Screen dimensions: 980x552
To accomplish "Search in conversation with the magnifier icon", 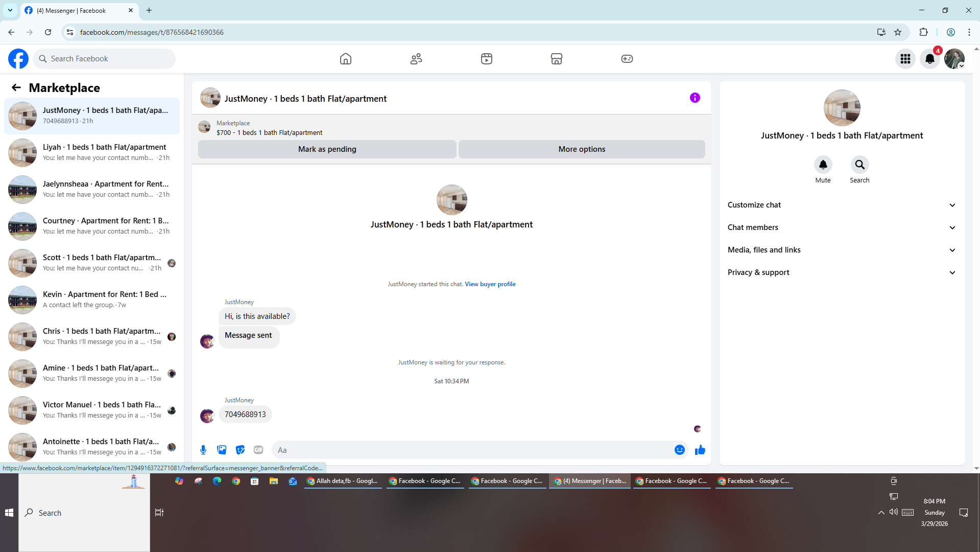I will (860, 165).
